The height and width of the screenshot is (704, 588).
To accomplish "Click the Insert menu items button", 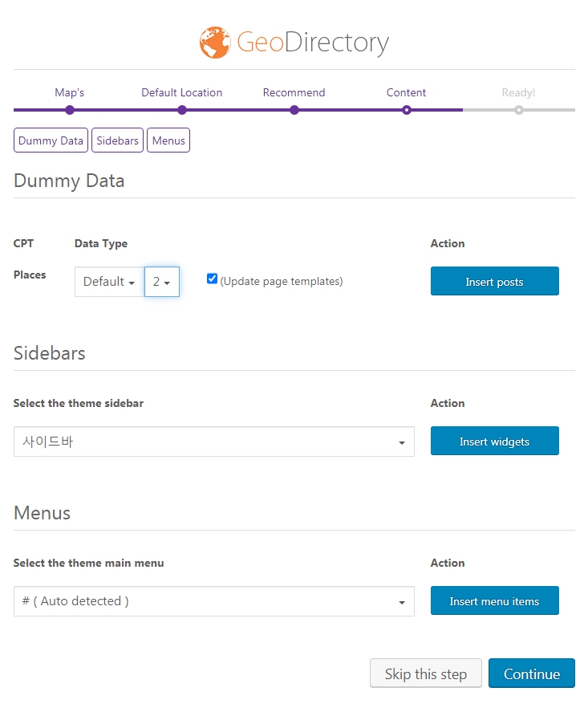I will [x=495, y=600].
